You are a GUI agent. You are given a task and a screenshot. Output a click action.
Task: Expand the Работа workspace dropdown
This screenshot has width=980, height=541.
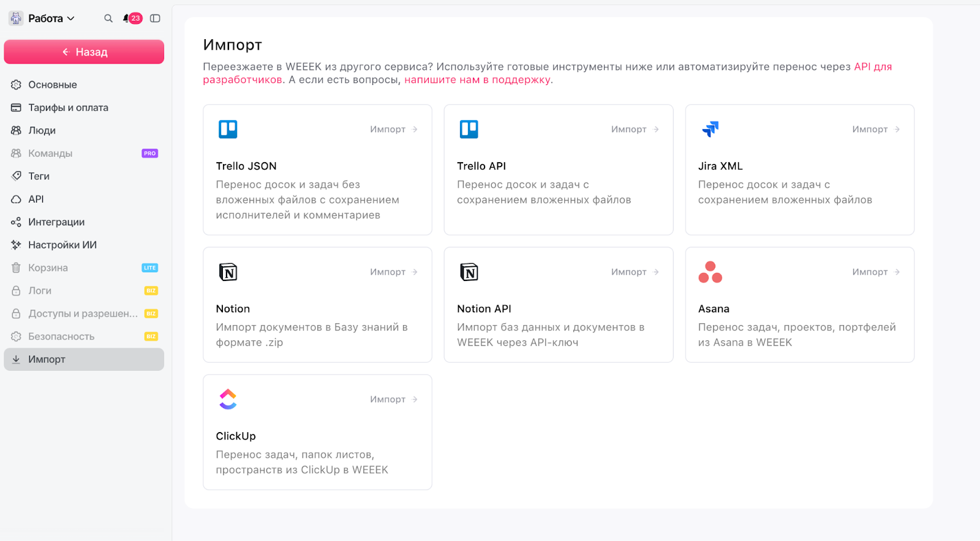(x=51, y=18)
